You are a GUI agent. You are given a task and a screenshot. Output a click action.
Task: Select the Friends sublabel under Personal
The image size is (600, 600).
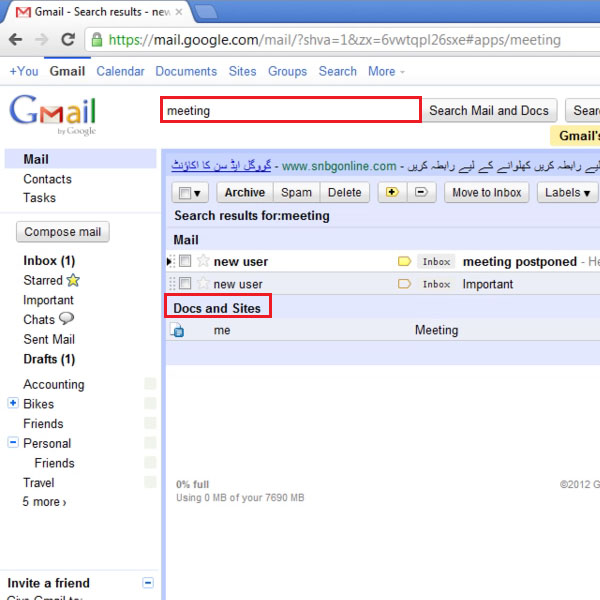pos(54,463)
